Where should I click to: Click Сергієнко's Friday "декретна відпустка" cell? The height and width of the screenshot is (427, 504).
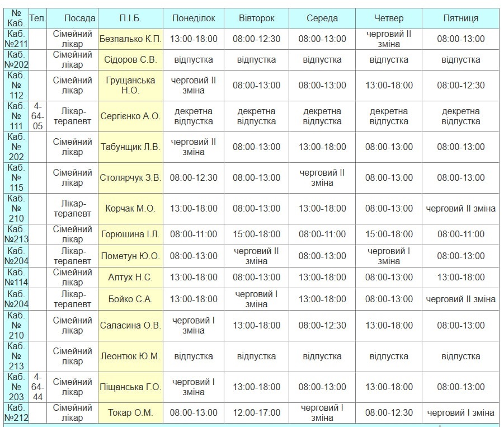tap(460, 116)
